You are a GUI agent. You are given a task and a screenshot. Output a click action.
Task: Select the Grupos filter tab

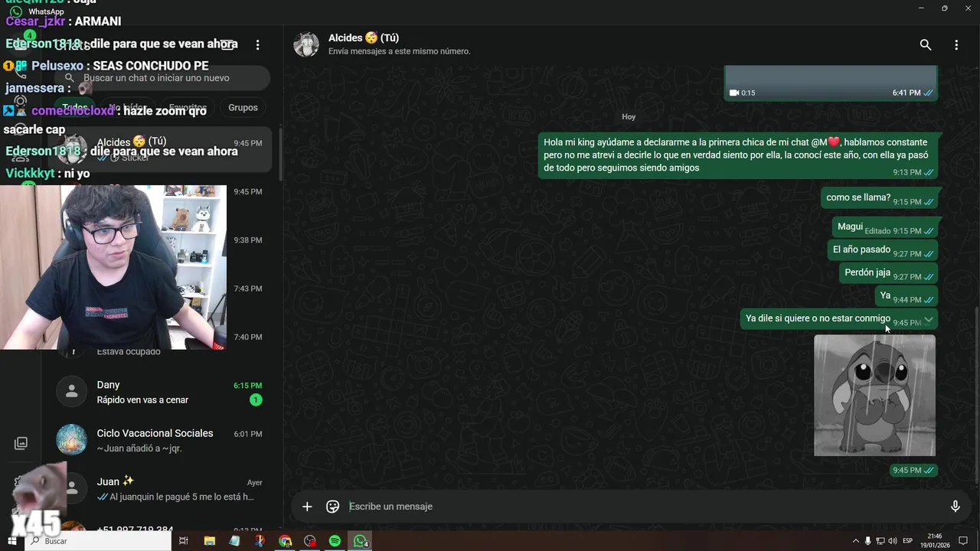click(x=243, y=108)
